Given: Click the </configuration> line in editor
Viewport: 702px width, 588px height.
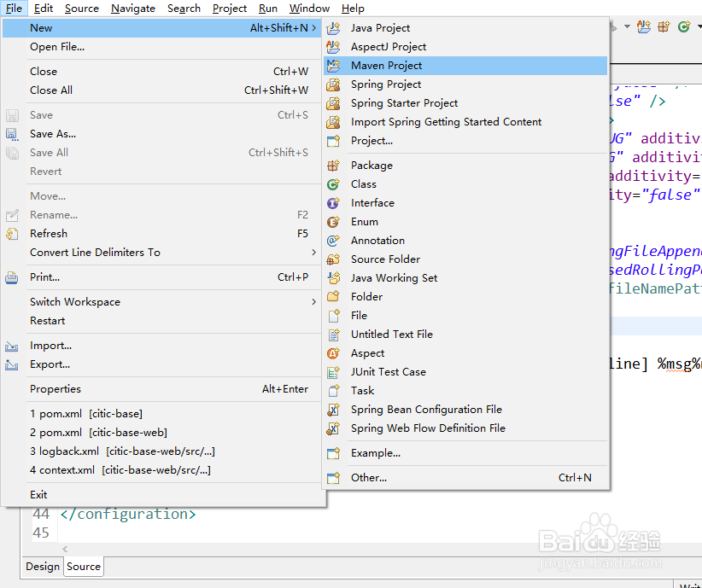Looking at the screenshot, I should pyautogui.click(x=128, y=514).
